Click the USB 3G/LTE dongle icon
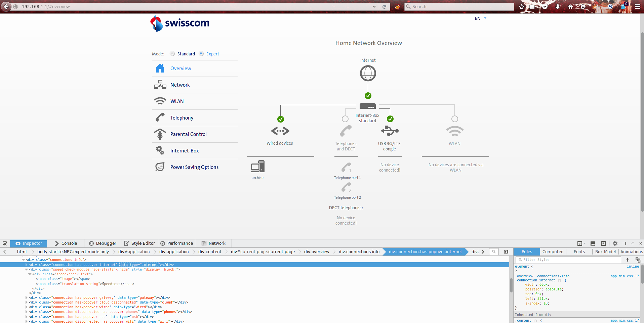 coord(390,131)
